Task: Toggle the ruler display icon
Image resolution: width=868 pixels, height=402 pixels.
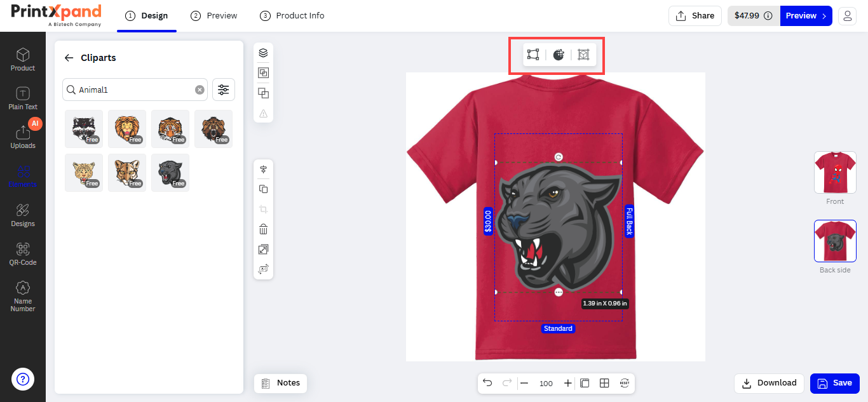Action: (585, 383)
